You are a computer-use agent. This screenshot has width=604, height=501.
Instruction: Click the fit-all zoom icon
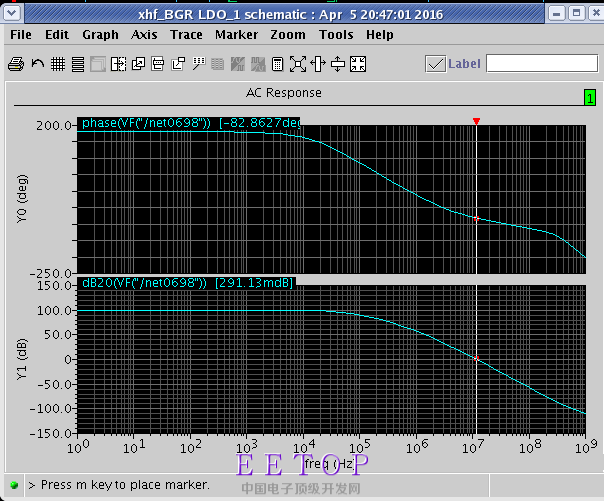point(358,64)
